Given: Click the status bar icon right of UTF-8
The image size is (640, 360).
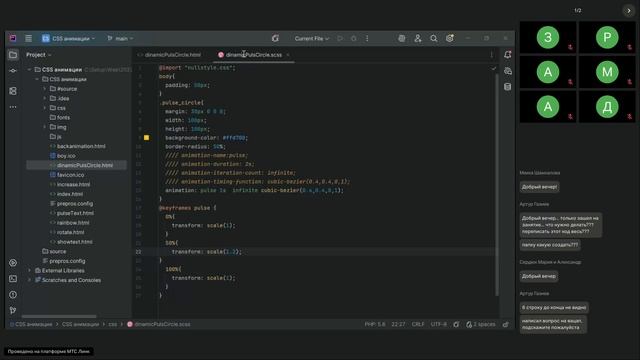Looking at the screenshot, I should point(456,324).
